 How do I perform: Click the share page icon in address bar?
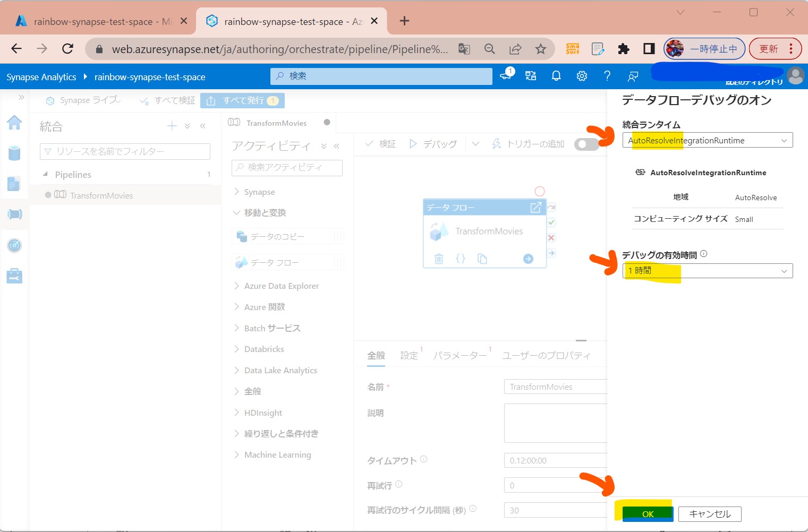(x=515, y=49)
